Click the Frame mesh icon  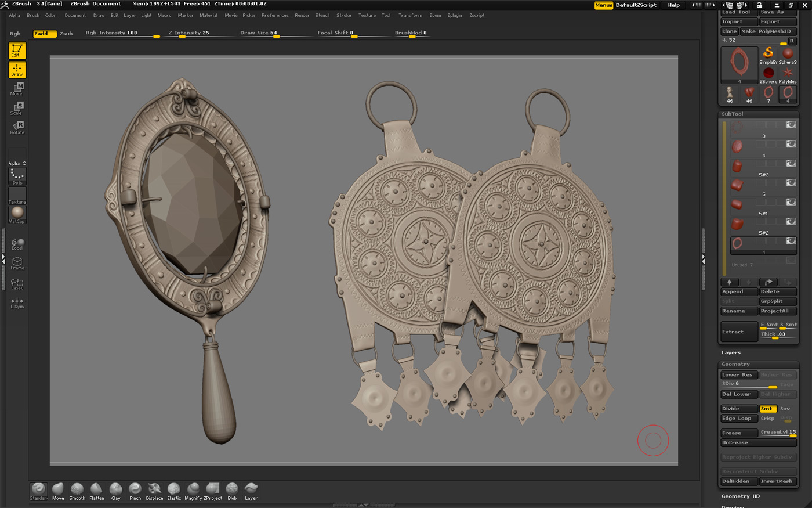coord(17,263)
